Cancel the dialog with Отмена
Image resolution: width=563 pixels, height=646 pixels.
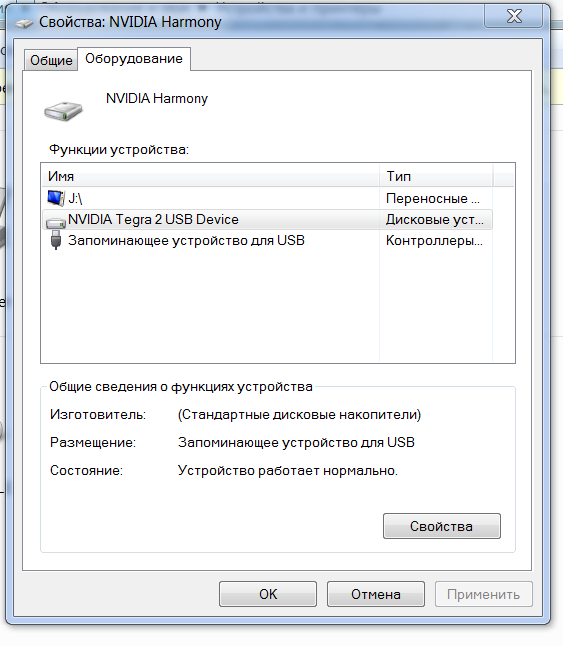(376, 594)
